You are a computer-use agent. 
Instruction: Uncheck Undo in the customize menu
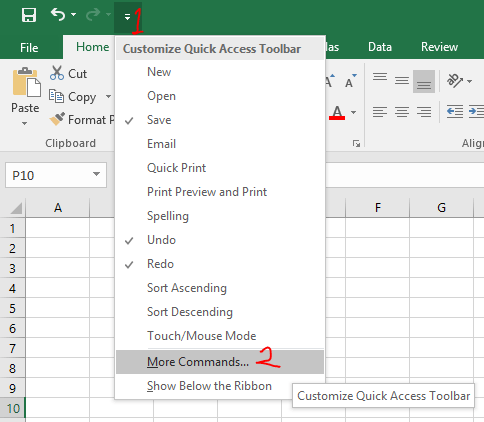(220, 240)
